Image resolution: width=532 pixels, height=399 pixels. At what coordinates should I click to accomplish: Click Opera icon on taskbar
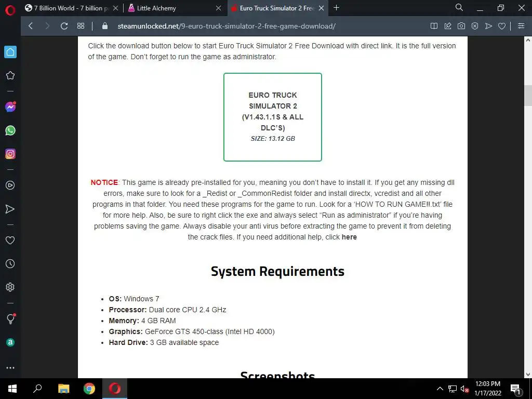pyautogui.click(x=115, y=389)
